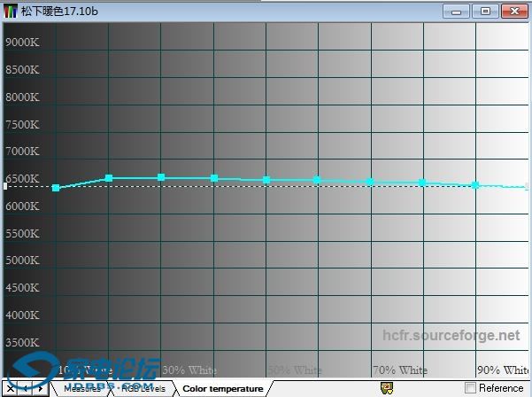This screenshot has width=532, height=397.
Task: Switch to the Color temperature tab
Action: [x=222, y=388]
